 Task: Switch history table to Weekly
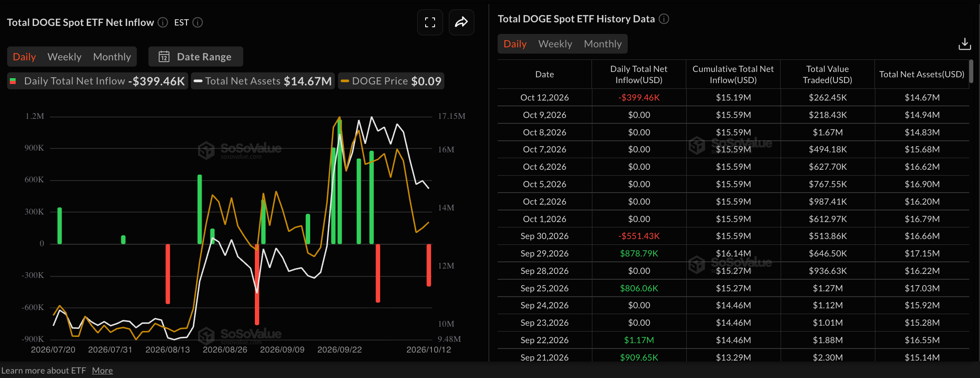[555, 44]
